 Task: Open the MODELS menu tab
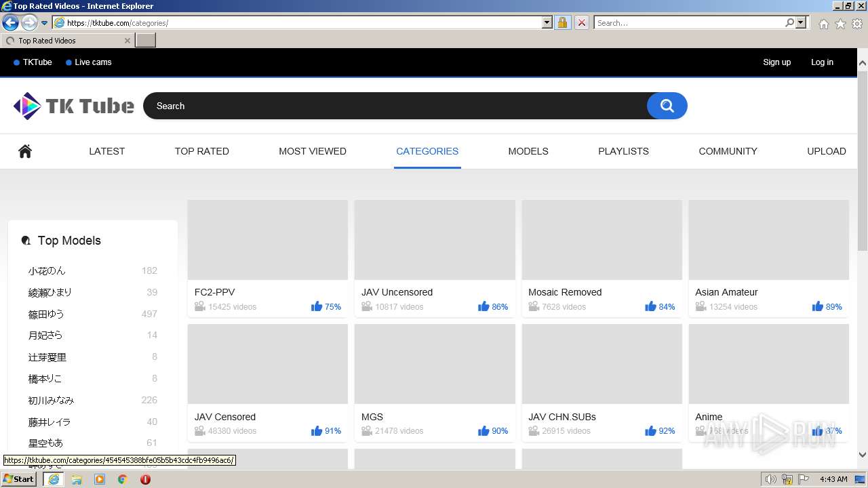[528, 151]
